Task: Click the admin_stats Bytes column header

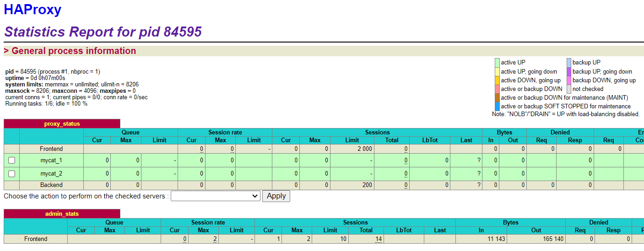Action: coord(510,222)
